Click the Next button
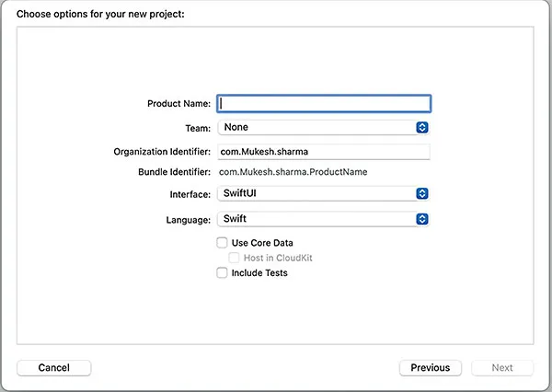 pos(502,368)
